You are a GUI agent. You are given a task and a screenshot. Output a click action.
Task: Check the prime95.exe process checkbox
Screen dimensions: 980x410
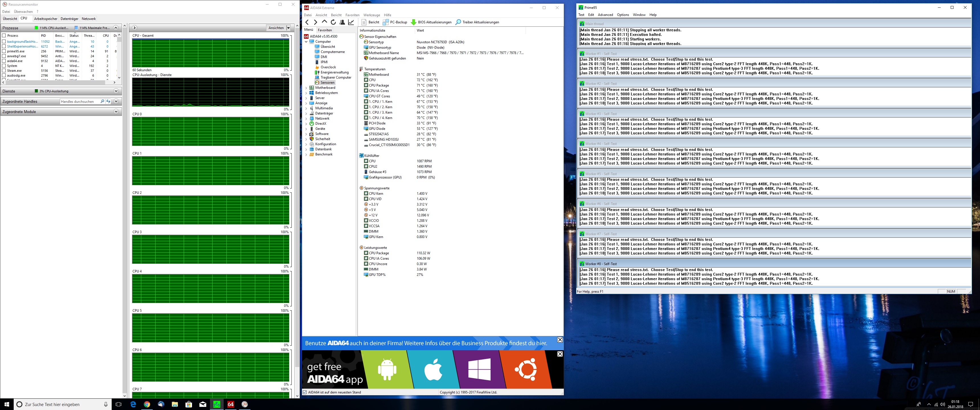point(4,51)
